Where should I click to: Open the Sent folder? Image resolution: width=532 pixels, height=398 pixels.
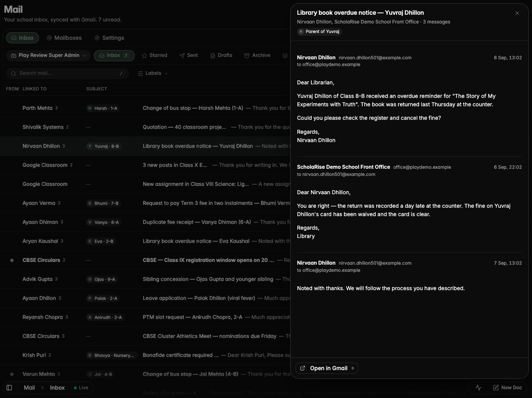[188, 55]
